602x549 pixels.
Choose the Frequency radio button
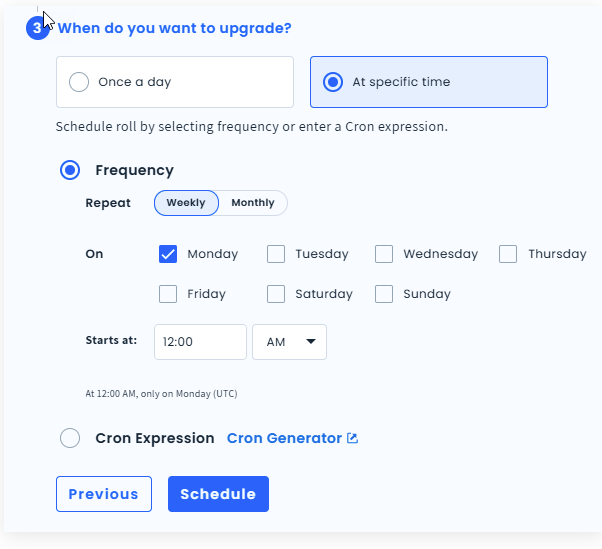click(70, 170)
